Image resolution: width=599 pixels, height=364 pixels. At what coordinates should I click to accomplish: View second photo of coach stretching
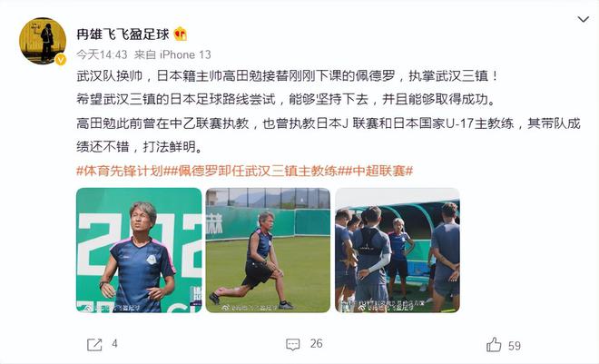tap(268, 251)
